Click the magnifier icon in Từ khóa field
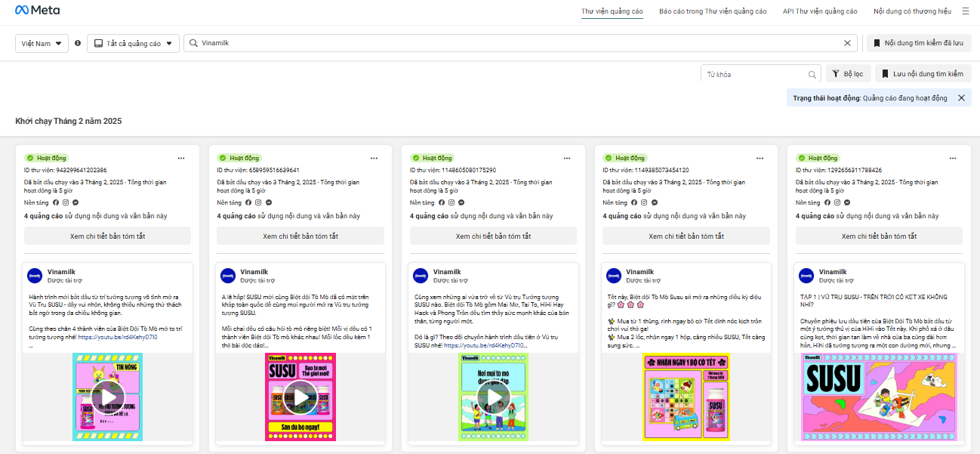The image size is (980, 454). [812, 74]
